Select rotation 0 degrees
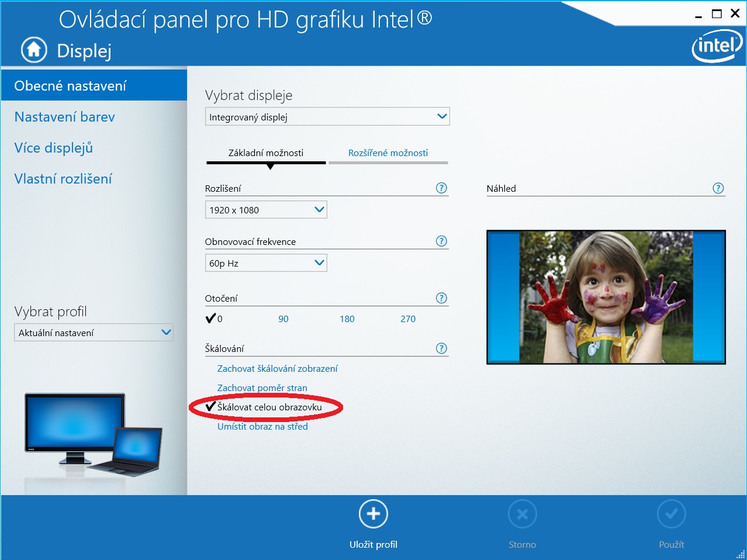The image size is (747, 560). 214,319
